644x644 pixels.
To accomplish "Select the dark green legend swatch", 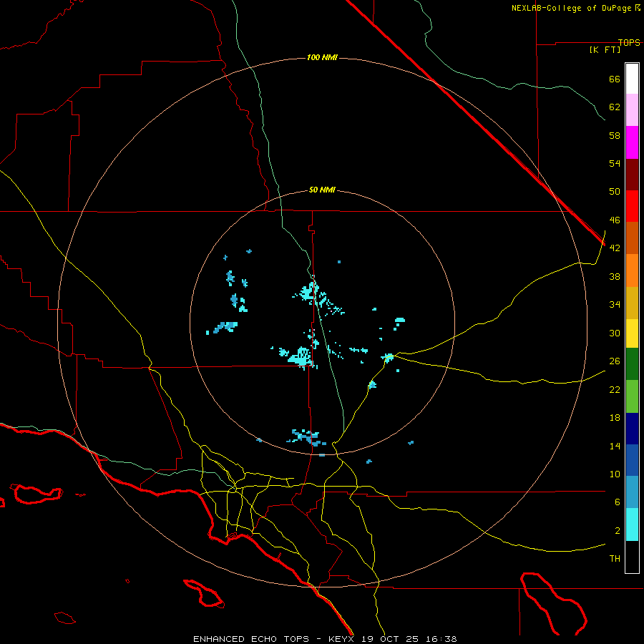I will pyautogui.click(x=632, y=364).
